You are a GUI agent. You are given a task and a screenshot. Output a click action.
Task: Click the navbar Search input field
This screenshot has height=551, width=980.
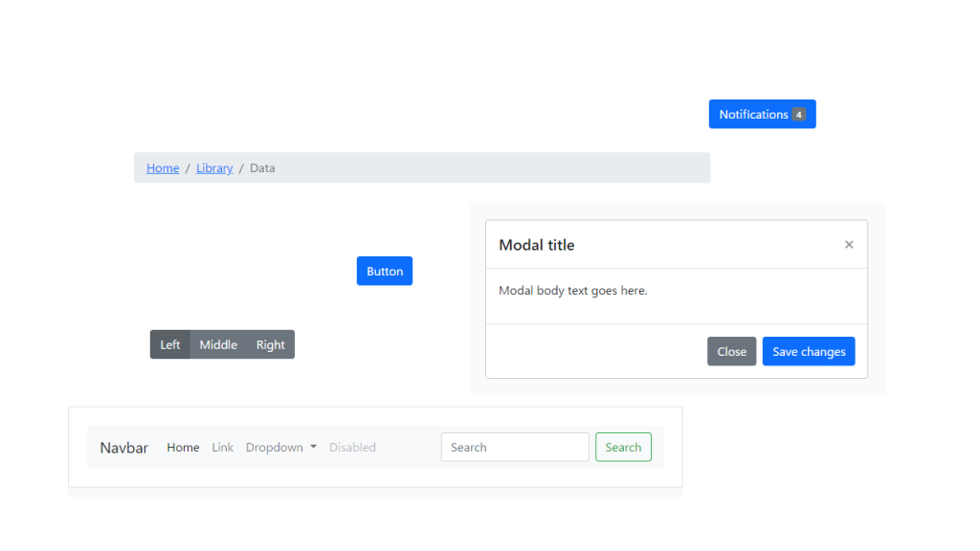click(514, 447)
